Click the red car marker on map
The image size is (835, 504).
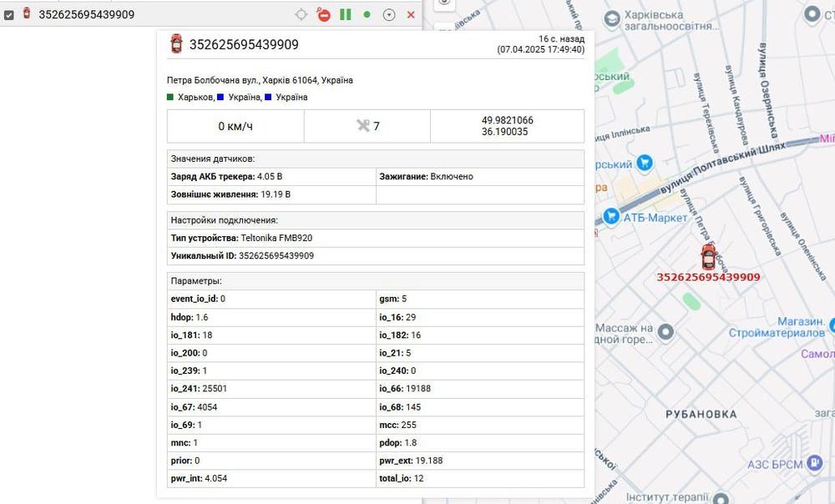[x=708, y=256]
